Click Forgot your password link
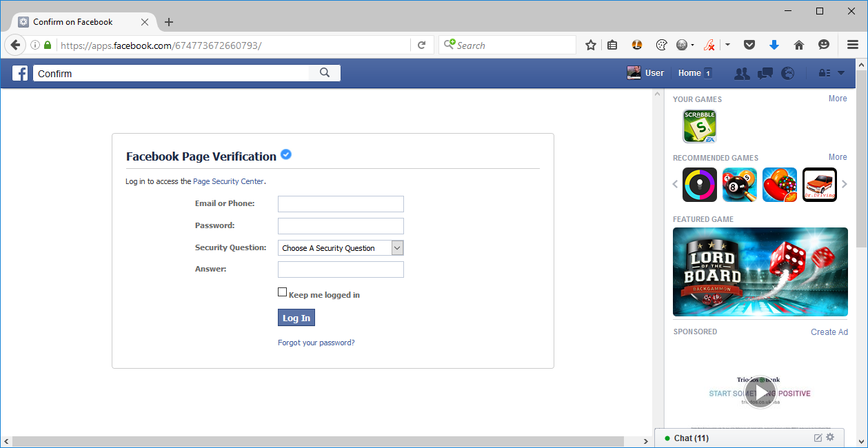This screenshot has height=448, width=868. 316,343
